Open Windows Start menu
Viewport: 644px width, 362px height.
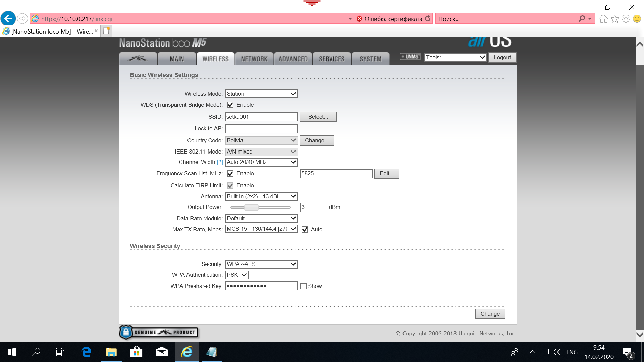coord(12,352)
